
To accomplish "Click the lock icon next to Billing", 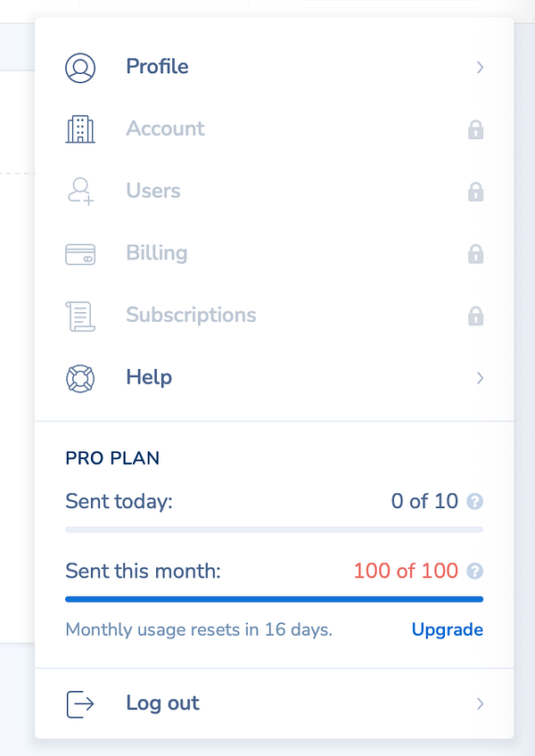I will tap(476, 253).
